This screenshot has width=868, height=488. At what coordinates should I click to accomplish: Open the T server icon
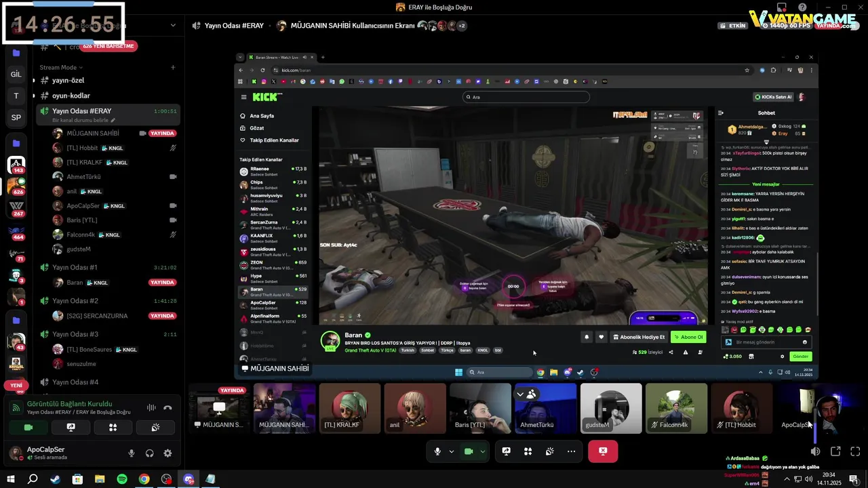[16, 96]
